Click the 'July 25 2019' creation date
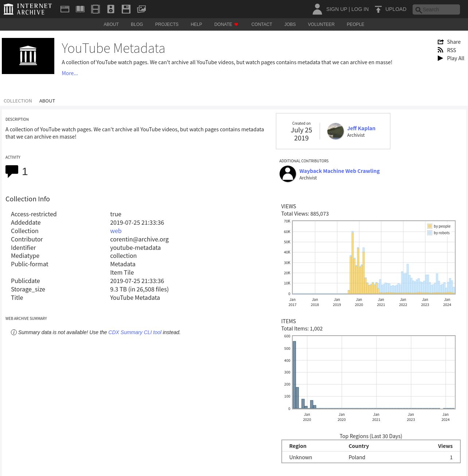 [x=301, y=134]
